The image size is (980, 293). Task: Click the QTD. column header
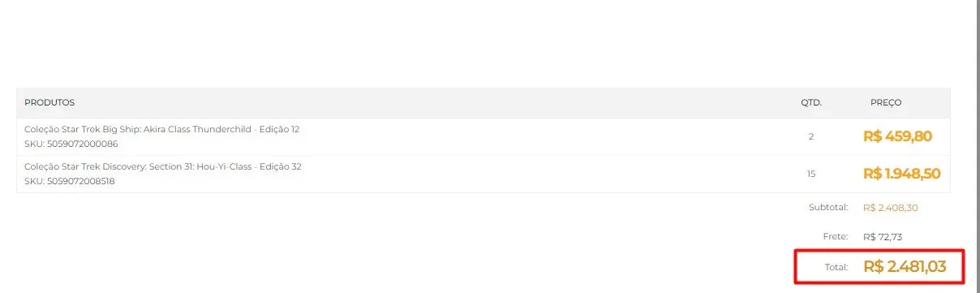click(x=811, y=103)
